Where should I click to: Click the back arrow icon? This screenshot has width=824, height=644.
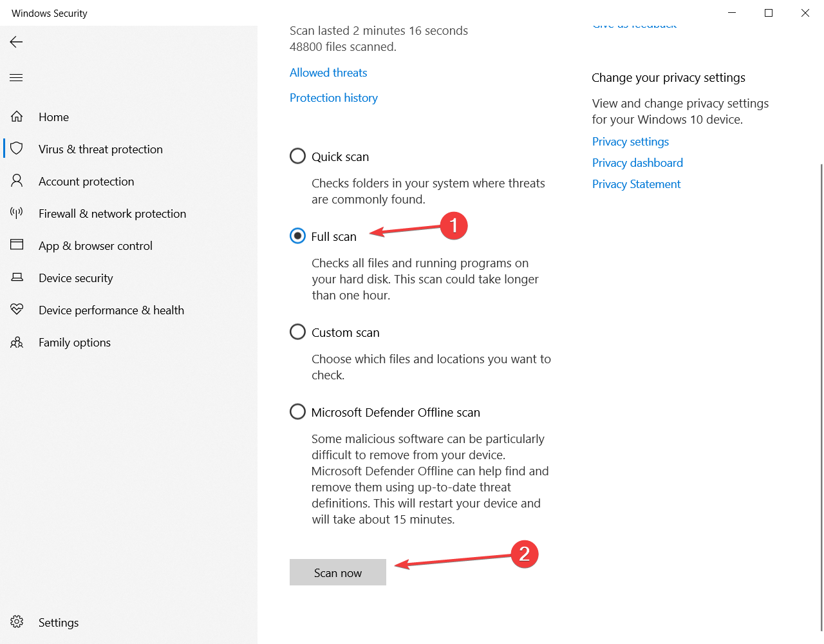click(17, 42)
